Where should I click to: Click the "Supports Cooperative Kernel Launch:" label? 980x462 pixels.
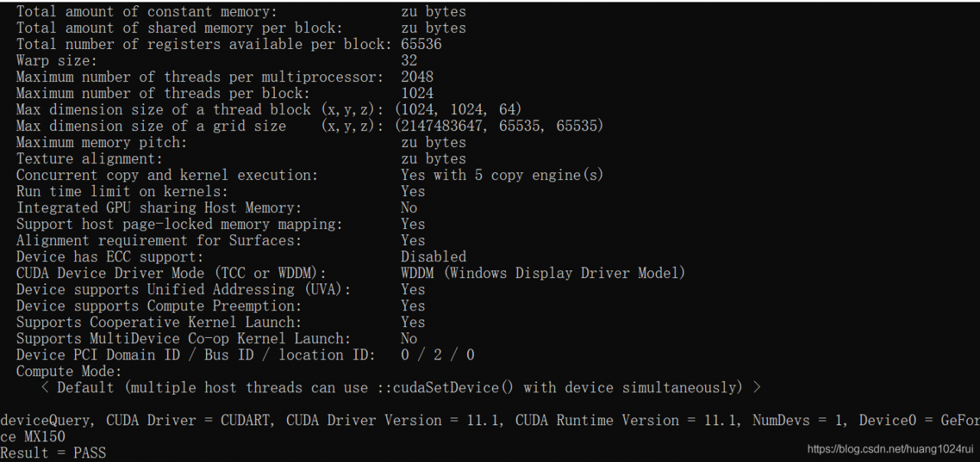(159, 323)
